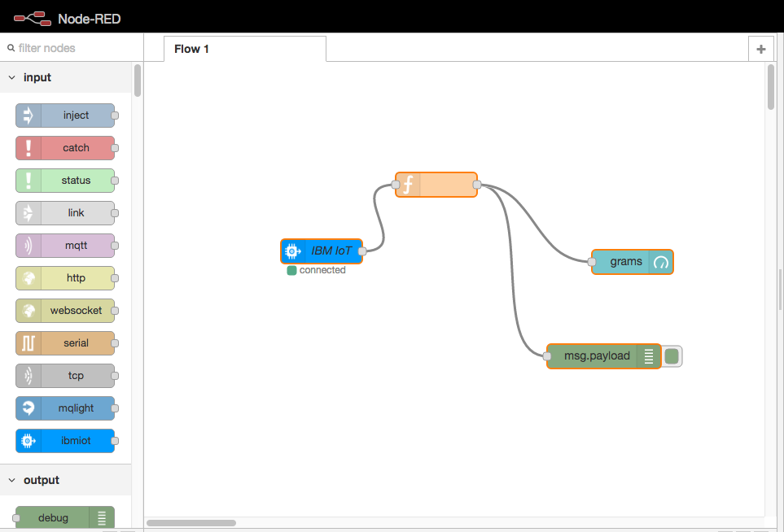Viewport: 784px width, 532px height.
Task: Click the output port of the IBM IoT node
Action: pyautogui.click(x=362, y=251)
